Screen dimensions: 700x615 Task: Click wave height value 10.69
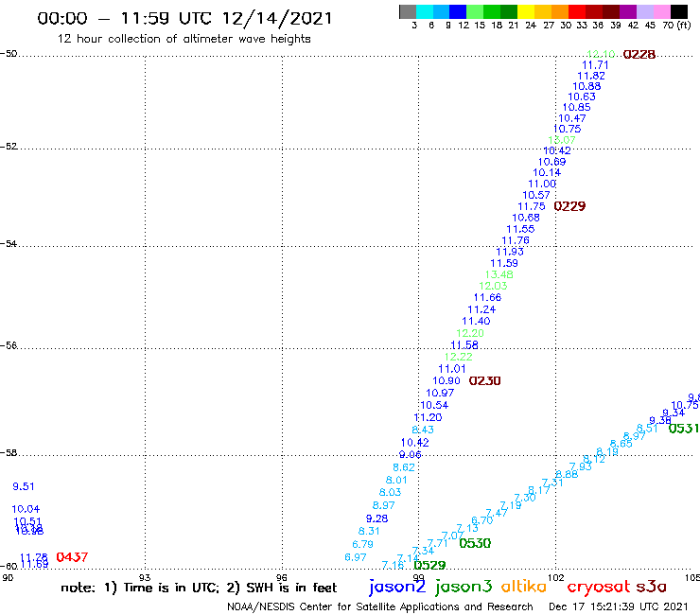pos(551,162)
